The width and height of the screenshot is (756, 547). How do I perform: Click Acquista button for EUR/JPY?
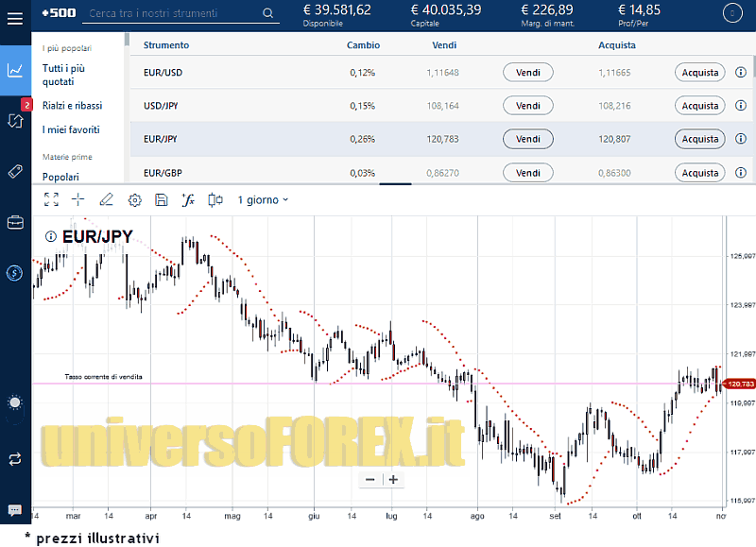[x=699, y=139]
